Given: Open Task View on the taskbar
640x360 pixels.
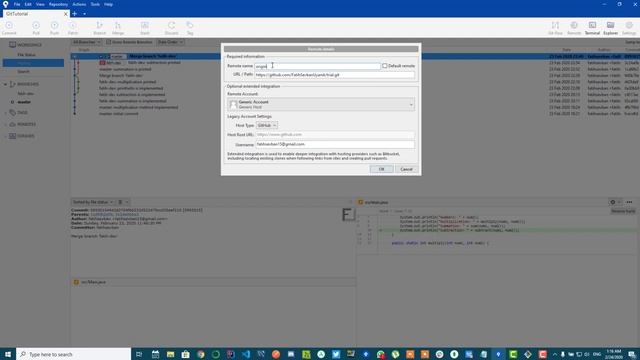Looking at the screenshot, I should 139,354.
